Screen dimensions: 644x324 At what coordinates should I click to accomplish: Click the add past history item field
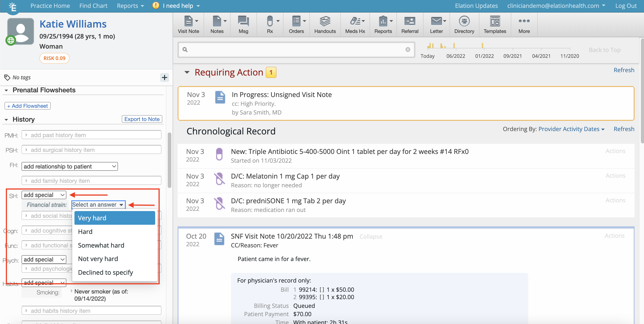91,135
